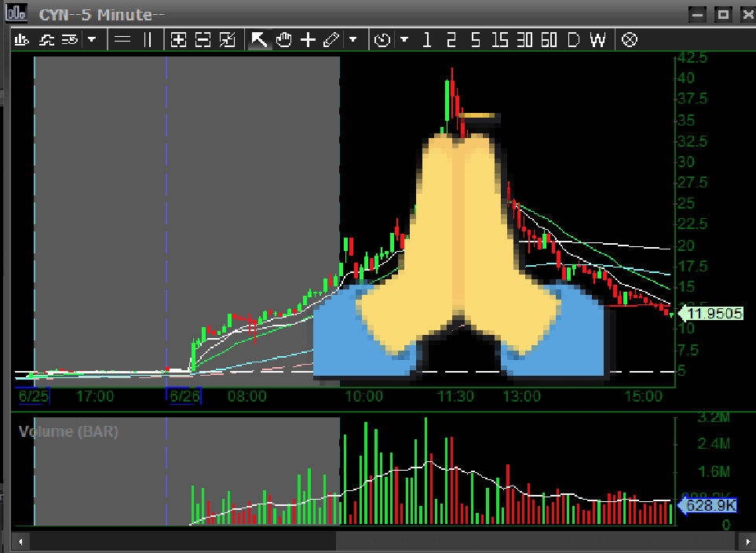This screenshot has width=756, height=553.
Task: Select the 30 minute interval
Action: [524, 39]
